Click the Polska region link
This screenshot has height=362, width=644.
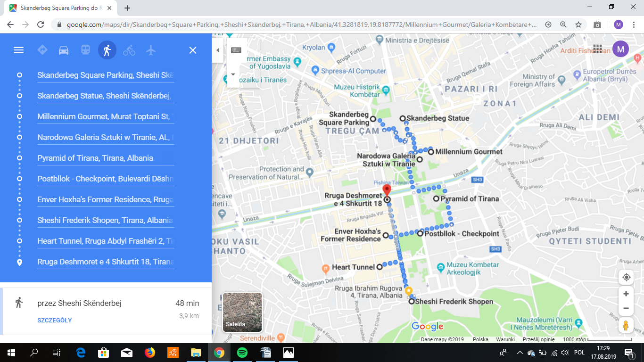pyautogui.click(x=480, y=339)
